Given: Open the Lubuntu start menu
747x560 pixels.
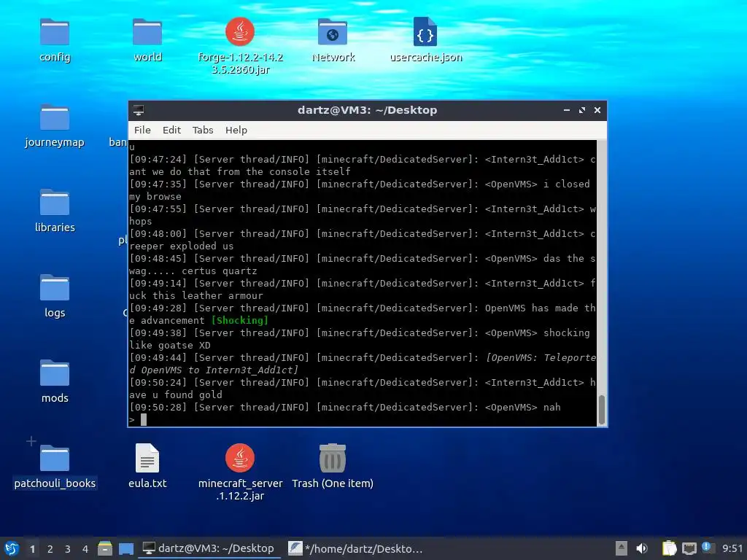Looking at the screenshot, I should 12,548.
